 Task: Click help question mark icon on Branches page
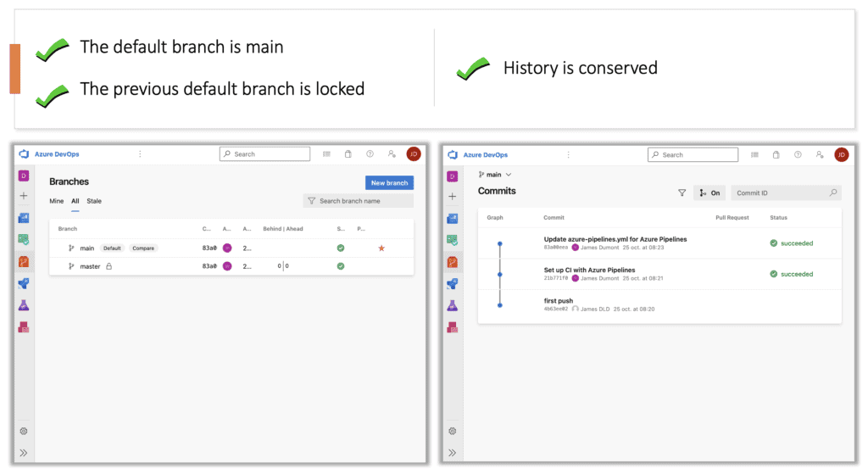point(370,154)
